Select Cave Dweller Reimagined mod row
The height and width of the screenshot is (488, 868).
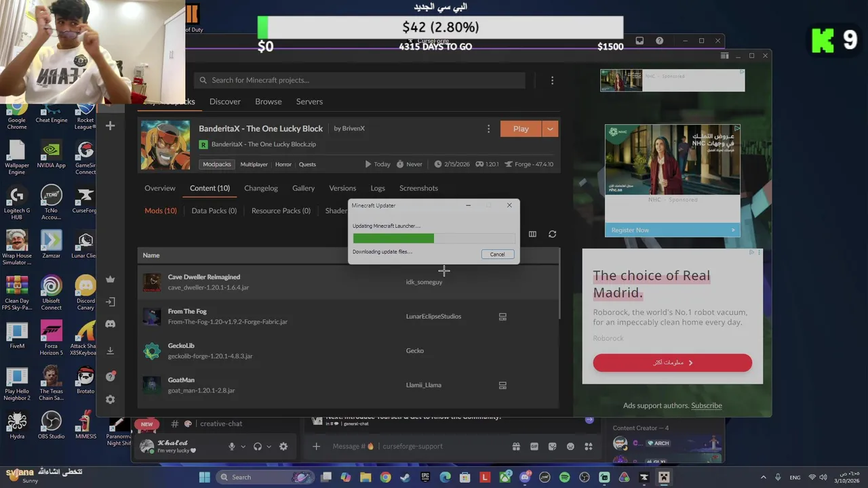(x=349, y=282)
